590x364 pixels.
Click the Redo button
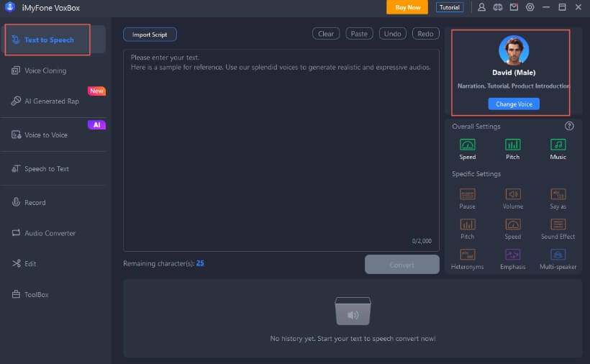pos(425,34)
